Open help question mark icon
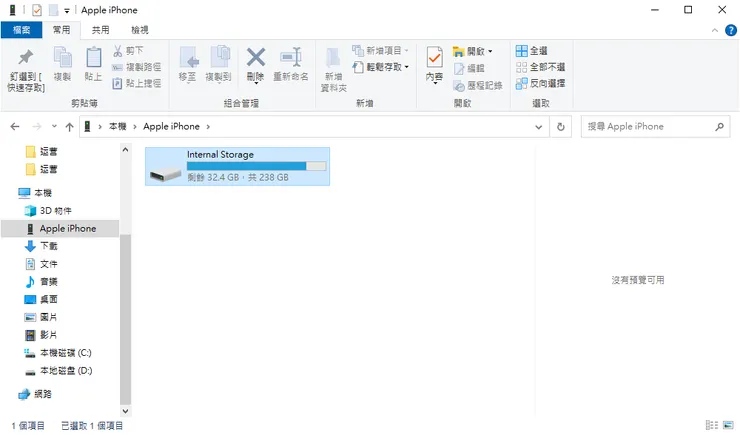740x435 pixels. (731, 31)
